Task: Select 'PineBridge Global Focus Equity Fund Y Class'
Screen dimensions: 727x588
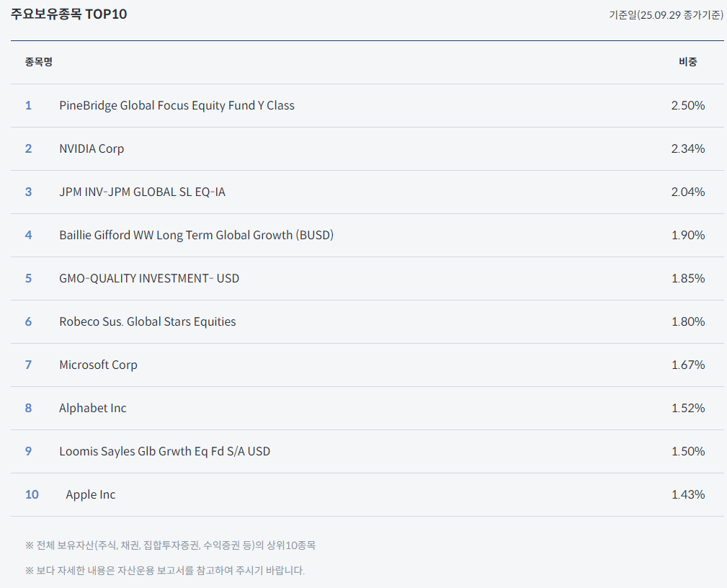Action: coord(177,105)
